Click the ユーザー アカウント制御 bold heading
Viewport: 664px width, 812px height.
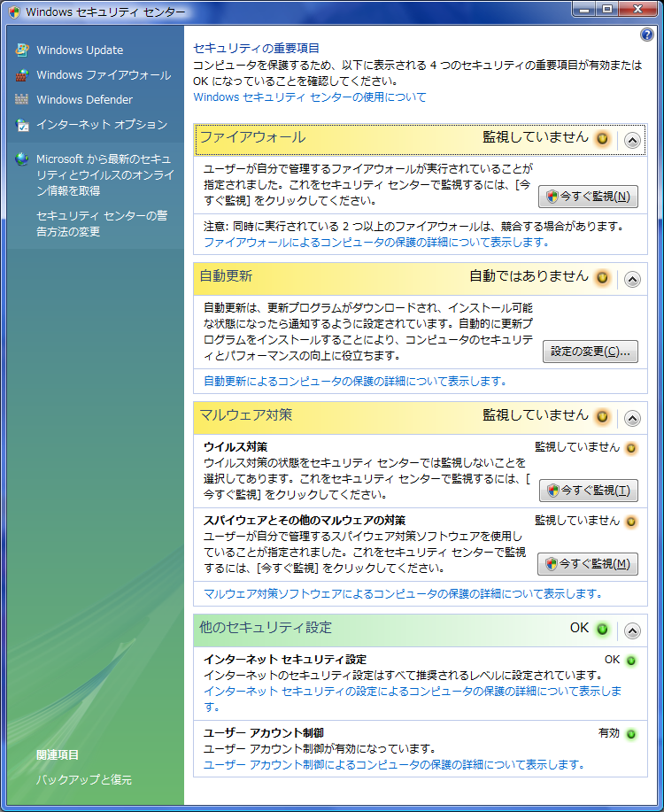[264, 733]
